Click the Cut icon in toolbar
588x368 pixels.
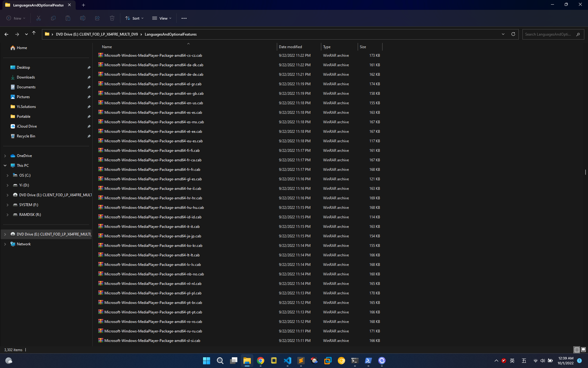tap(39, 18)
